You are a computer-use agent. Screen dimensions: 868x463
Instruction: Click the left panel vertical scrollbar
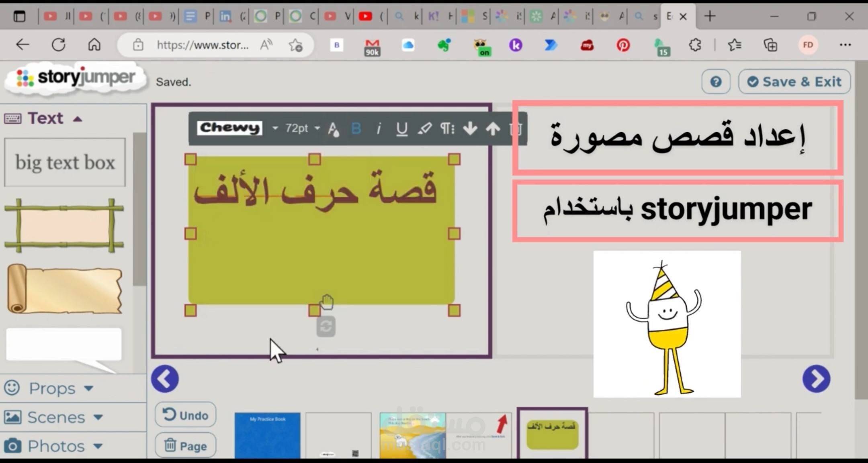[x=139, y=209]
